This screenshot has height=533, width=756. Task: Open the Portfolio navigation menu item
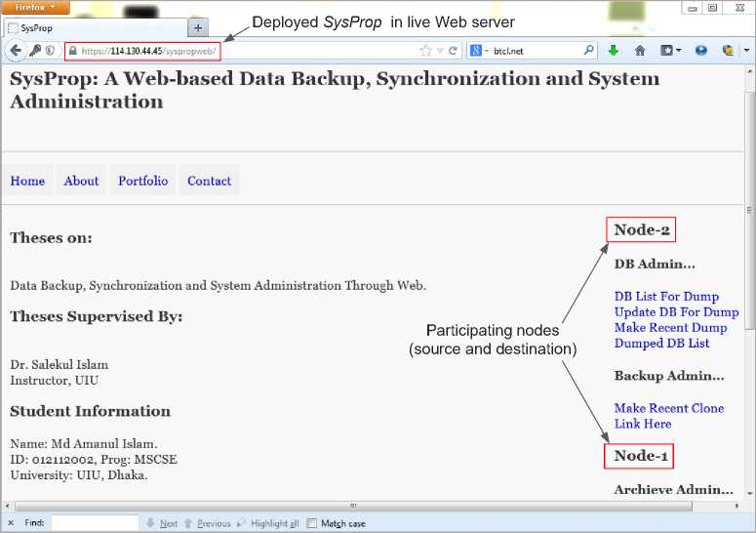tap(142, 181)
